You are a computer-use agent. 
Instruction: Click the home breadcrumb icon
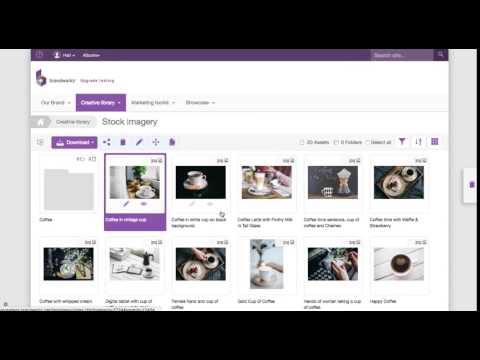tap(40, 122)
